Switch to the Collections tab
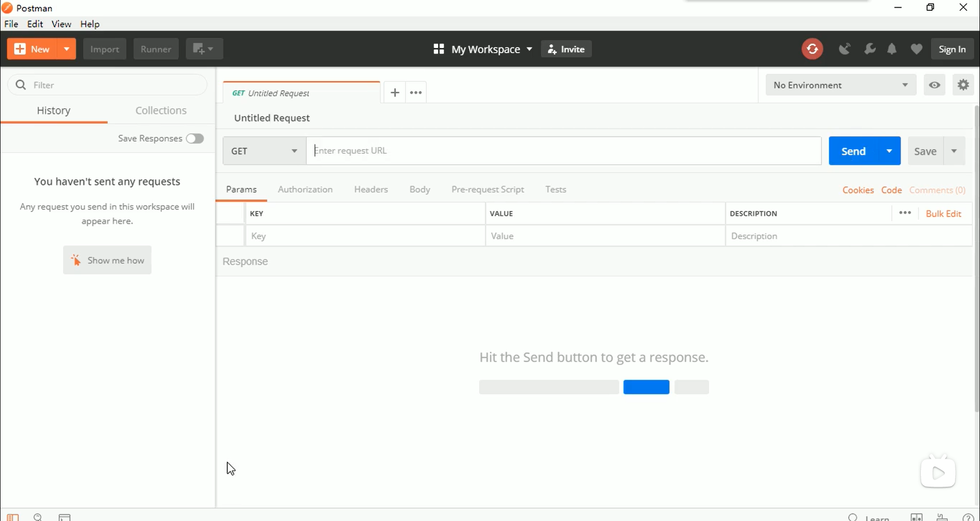This screenshot has width=980, height=521. [161, 110]
